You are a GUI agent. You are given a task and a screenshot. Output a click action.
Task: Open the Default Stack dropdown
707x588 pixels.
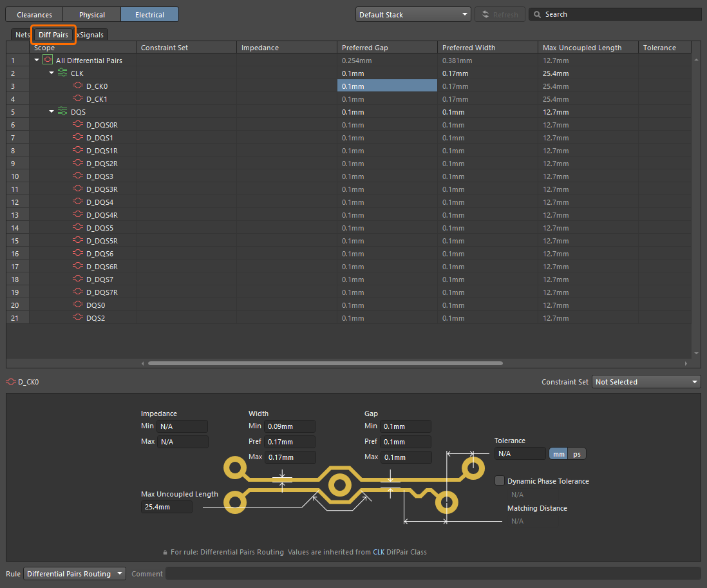tap(413, 14)
